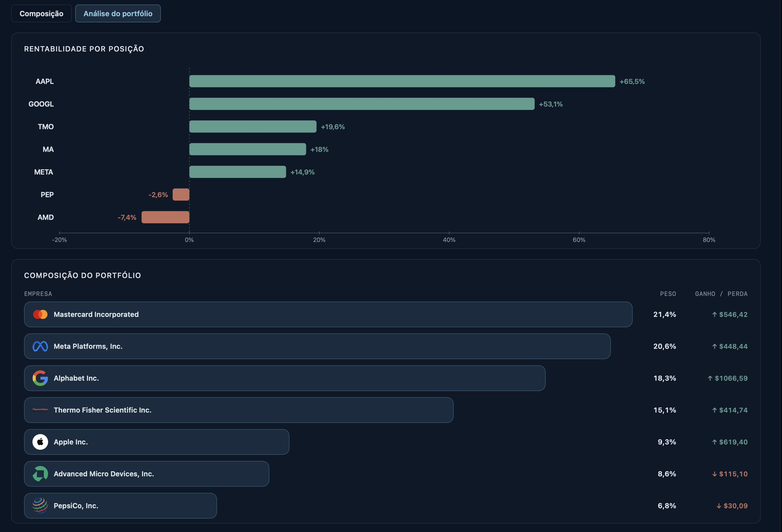Open the Análise do portfólio tab
The width and height of the screenshot is (782, 532).
pyautogui.click(x=118, y=13)
